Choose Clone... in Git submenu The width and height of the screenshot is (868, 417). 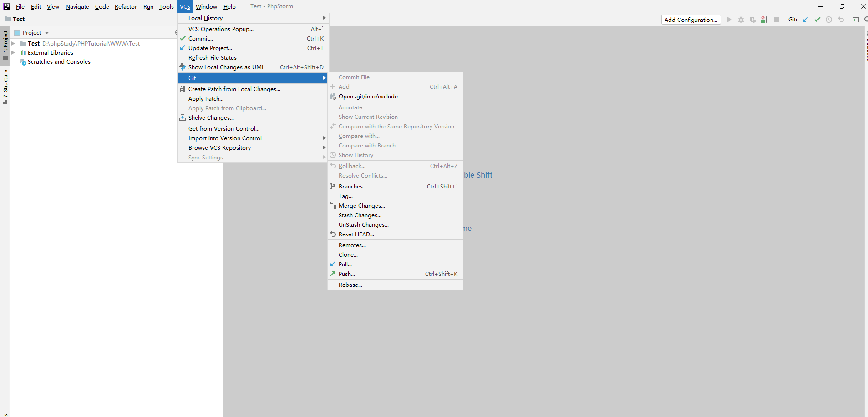tap(395, 255)
